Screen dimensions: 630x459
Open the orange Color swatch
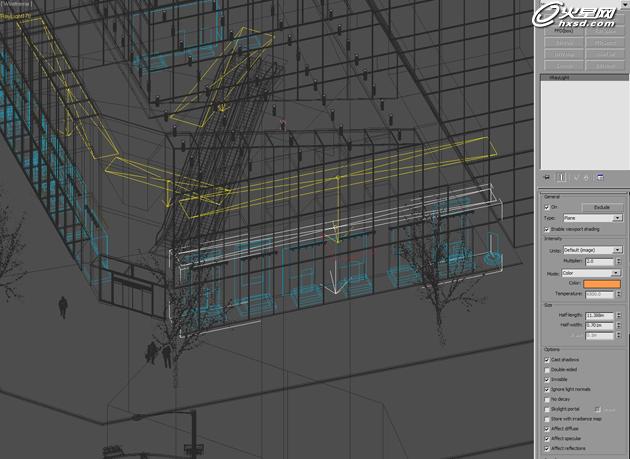point(604,284)
